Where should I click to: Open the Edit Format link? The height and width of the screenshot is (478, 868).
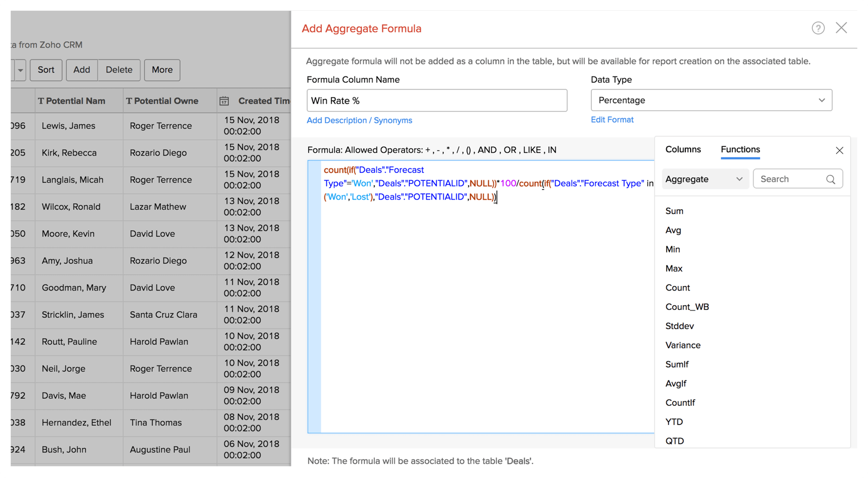point(612,120)
